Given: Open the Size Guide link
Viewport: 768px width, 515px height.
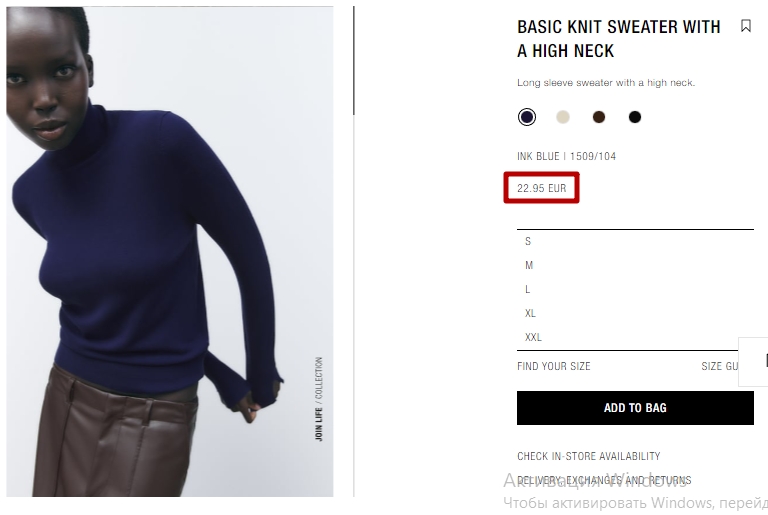Looking at the screenshot, I should [x=720, y=366].
